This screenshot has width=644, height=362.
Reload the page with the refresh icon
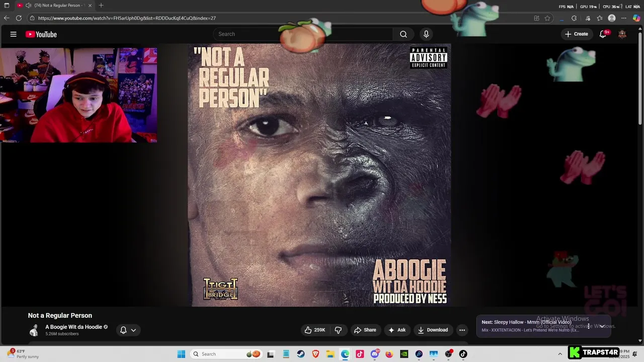19,18
